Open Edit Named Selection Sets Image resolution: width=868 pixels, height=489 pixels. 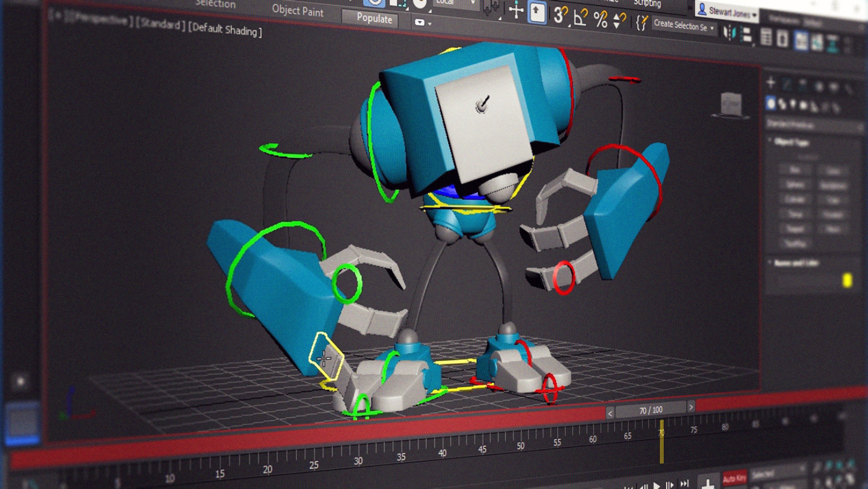(642, 23)
